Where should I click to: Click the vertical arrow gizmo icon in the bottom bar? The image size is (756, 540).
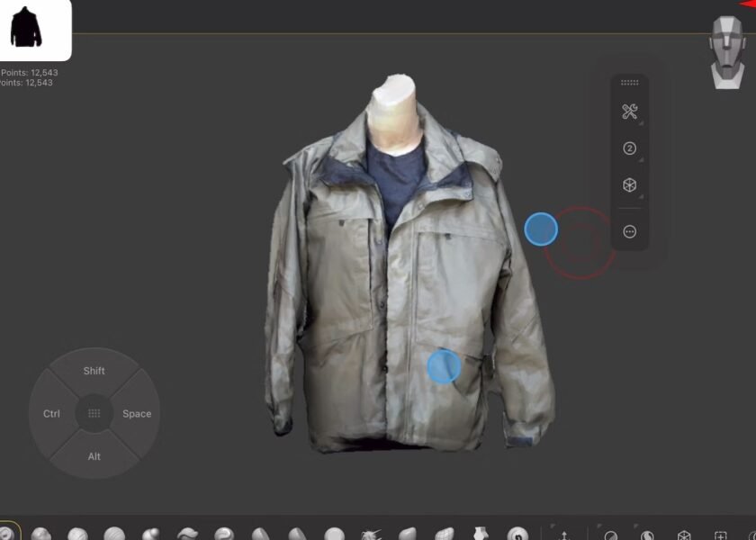click(564, 535)
